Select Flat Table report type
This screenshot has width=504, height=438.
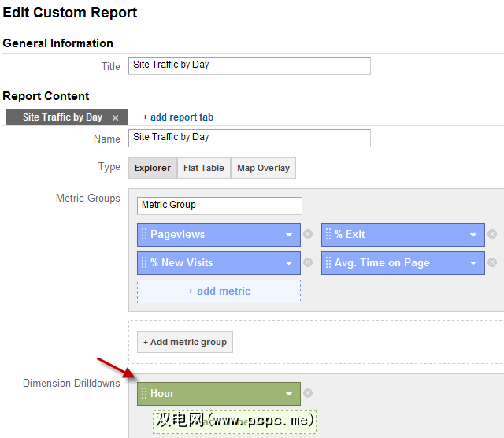(x=204, y=168)
